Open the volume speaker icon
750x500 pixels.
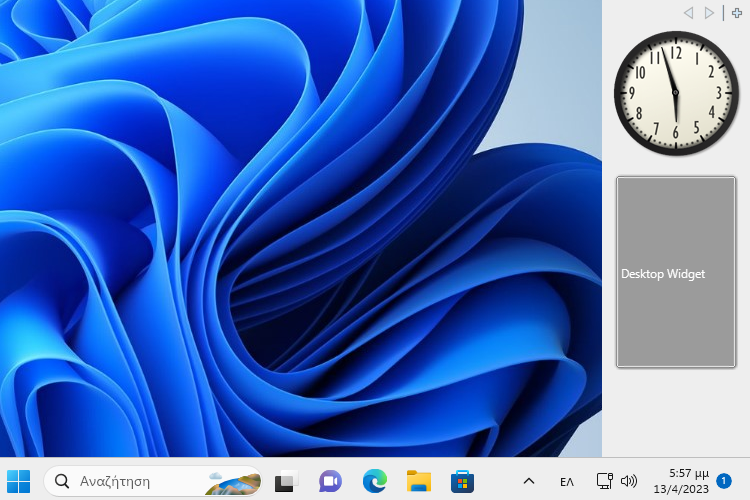pos(629,481)
